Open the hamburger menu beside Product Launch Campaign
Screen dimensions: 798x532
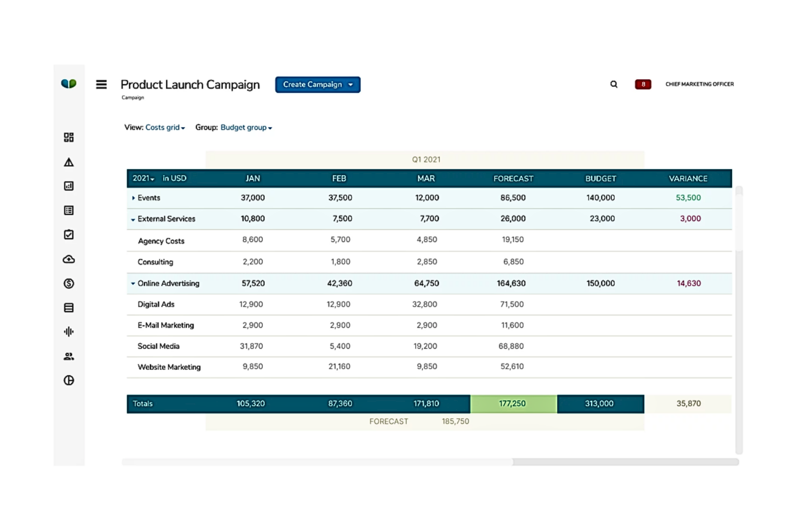(101, 84)
